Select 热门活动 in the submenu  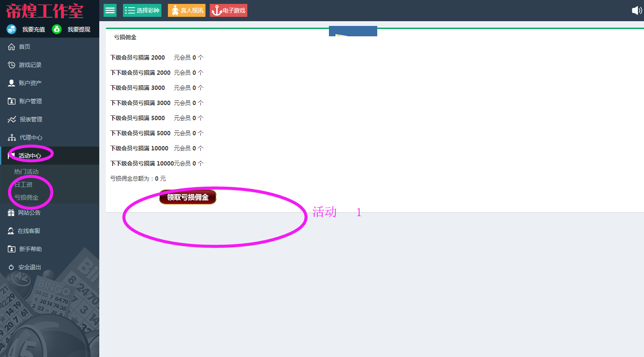coord(26,172)
